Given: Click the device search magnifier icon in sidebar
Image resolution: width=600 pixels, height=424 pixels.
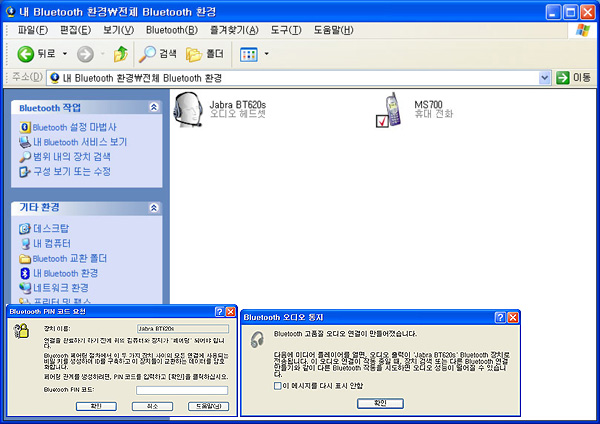Looking at the screenshot, I should click(x=25, y=157).
